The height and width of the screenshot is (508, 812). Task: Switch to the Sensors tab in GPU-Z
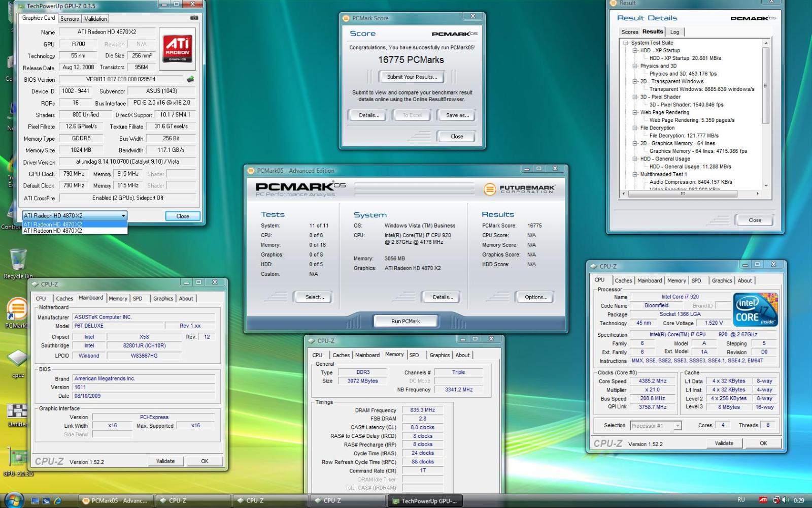point(70,19)
